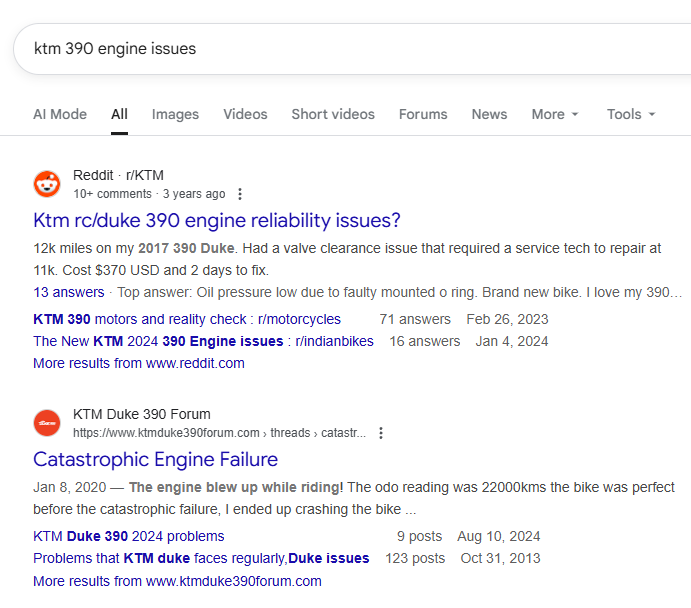Go to the Short videos tab

333,114
